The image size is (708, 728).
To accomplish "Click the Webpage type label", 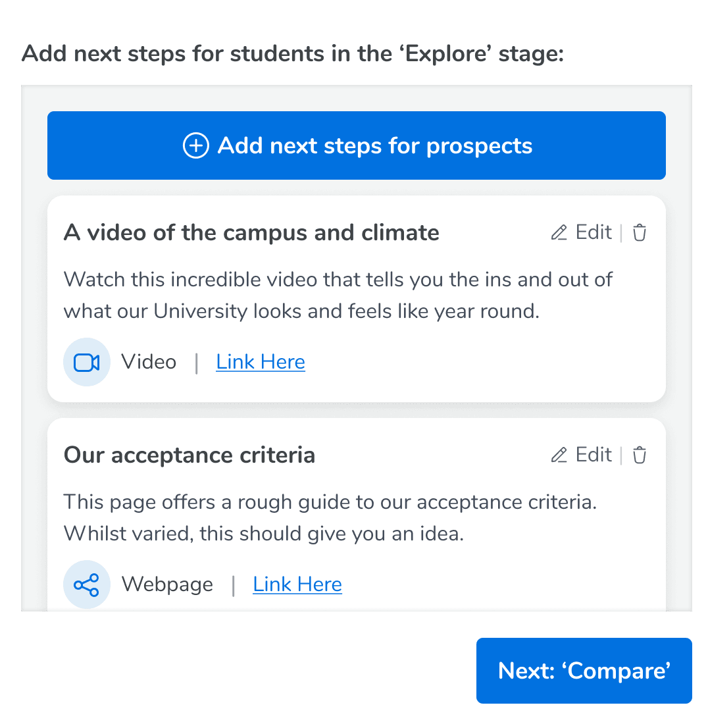I will coord(167,585).
